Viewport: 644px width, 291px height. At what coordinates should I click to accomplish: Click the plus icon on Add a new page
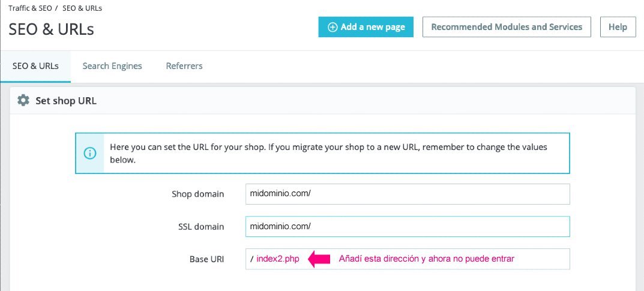[x=332, y=27]
